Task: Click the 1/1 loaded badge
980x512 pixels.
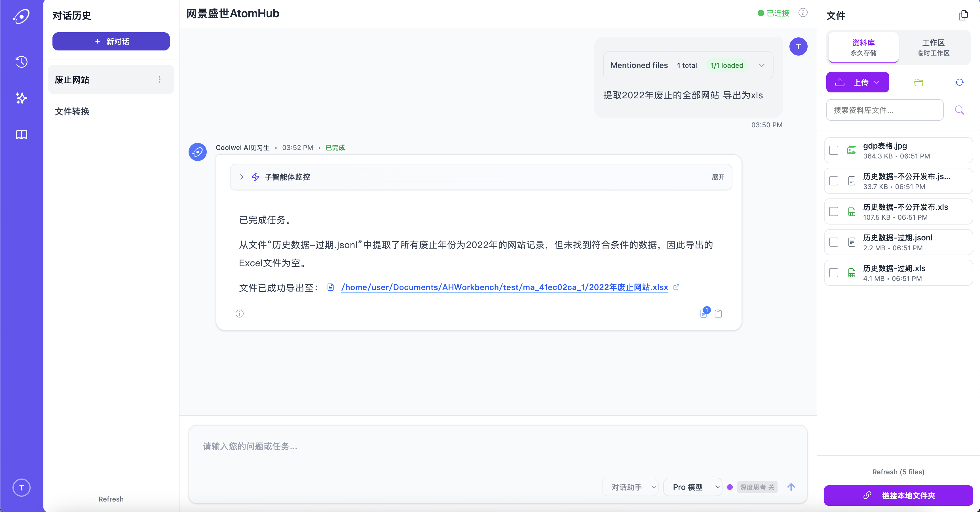Action: (726, 65)
